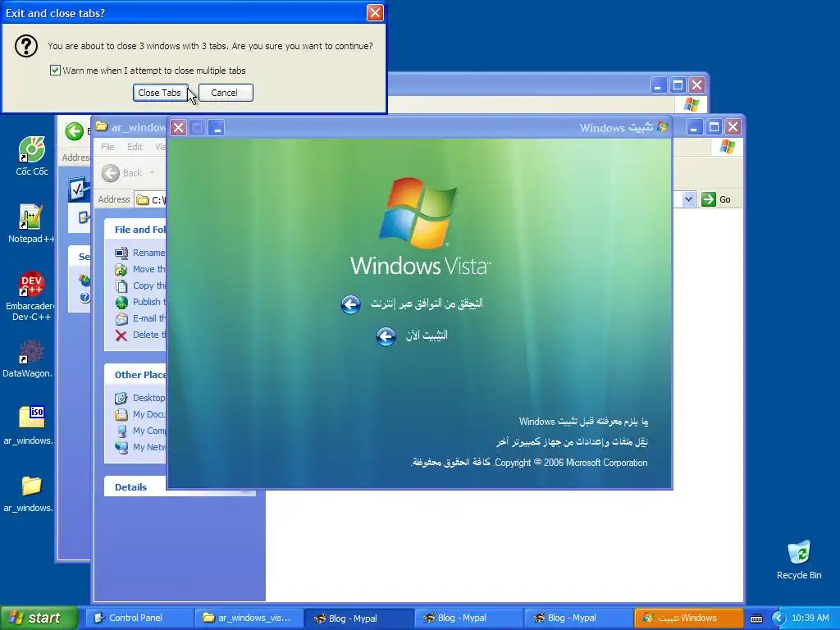Click the E-mail this file icon
This screenshot has height=630, width=840.
pos(121,319)
